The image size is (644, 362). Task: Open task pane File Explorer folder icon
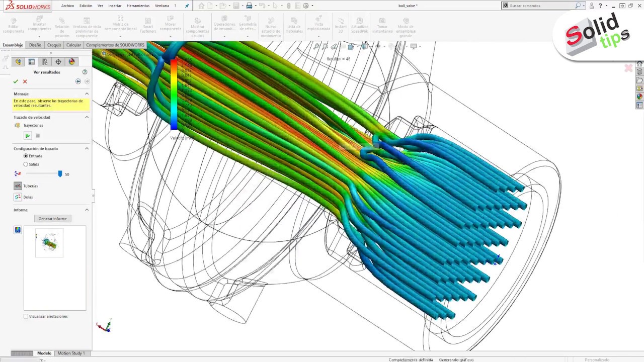639,80
